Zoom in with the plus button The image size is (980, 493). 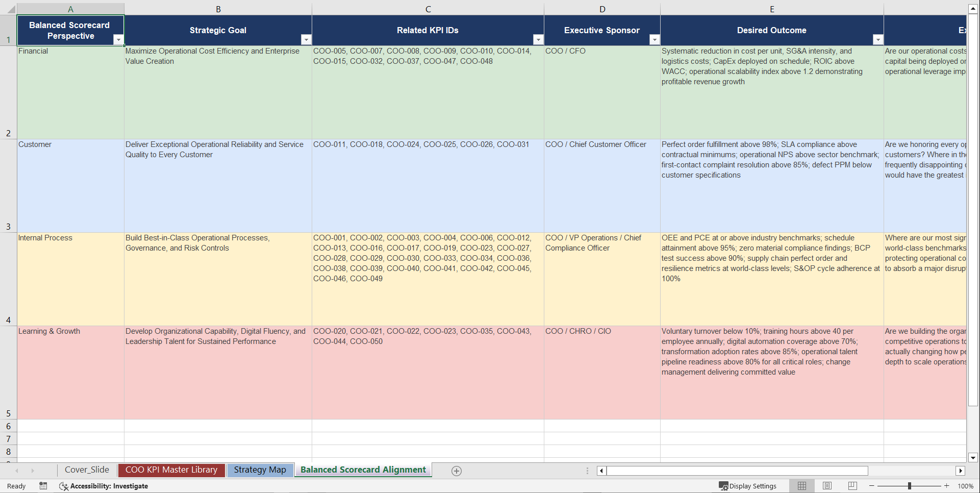click(947, 486)
